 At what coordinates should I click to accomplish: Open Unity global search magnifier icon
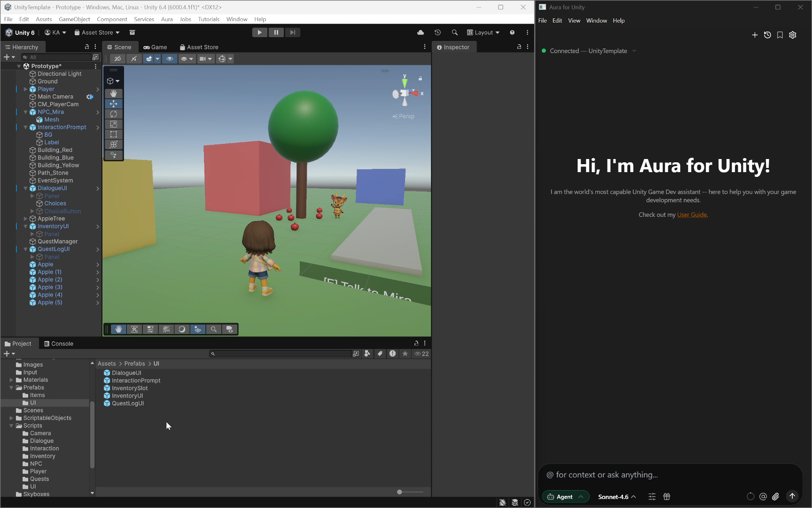click(454, 32)
